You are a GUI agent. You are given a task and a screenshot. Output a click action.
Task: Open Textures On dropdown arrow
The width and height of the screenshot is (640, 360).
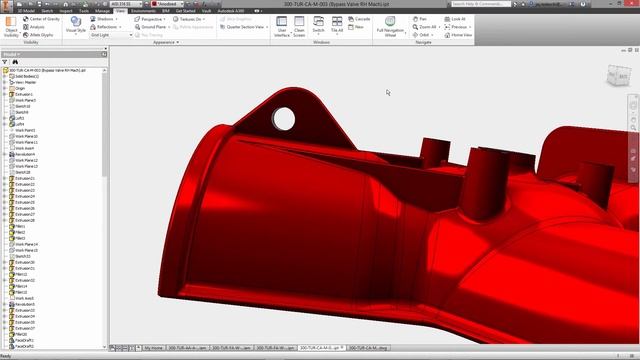point(204,19)
